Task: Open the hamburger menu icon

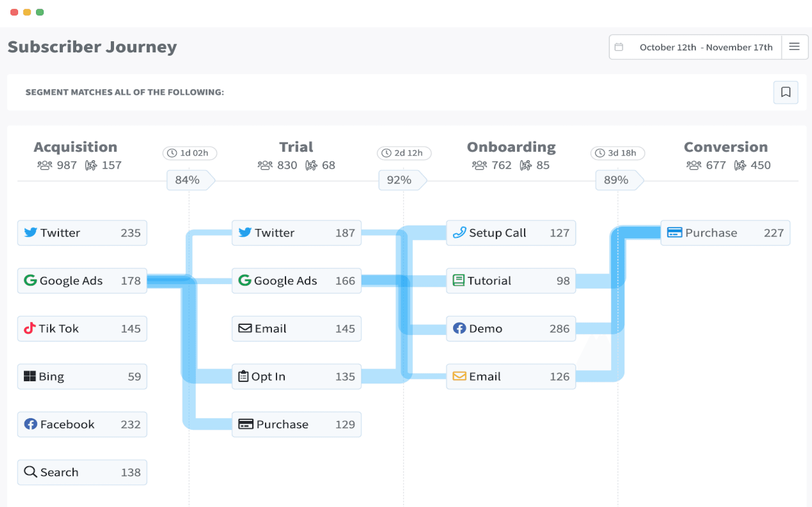Action: [794, 47]
